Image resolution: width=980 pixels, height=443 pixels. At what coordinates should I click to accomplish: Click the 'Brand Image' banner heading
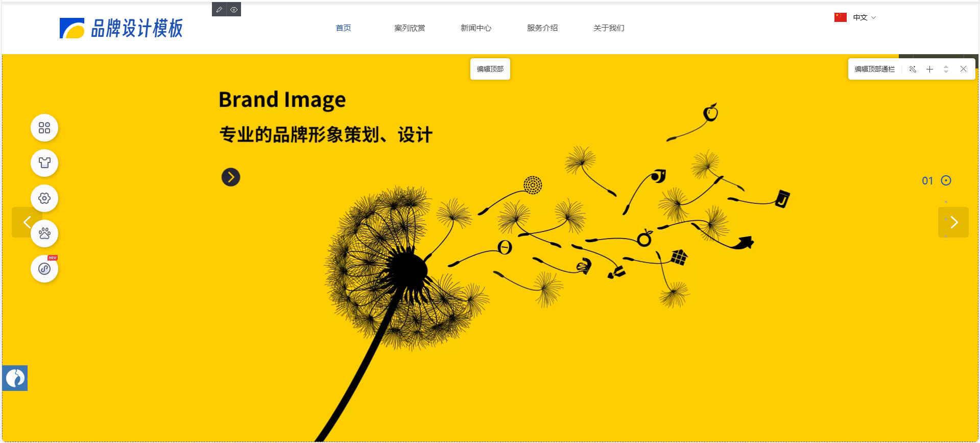point(282,100)
